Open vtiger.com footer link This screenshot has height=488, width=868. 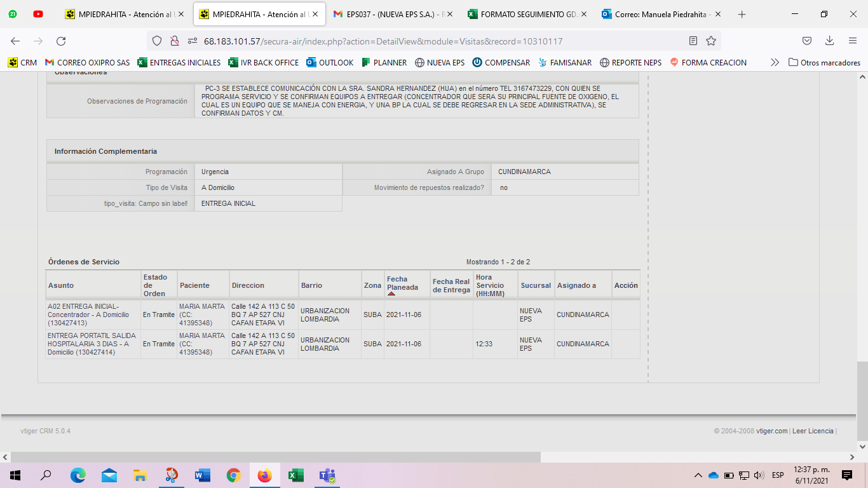pyautogui.click(x=772, y=431)
